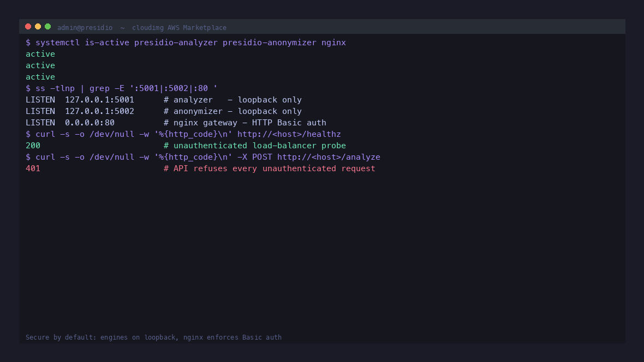Click the third 'active' output line

pyautogui.click(x=40, y=77)
